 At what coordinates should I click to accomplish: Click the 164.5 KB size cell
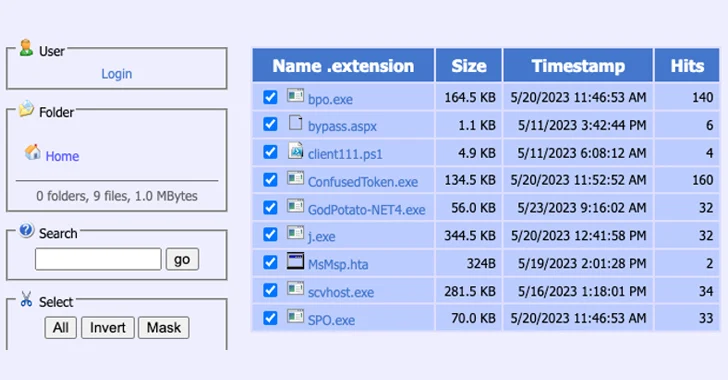click(x=470, y=97)
